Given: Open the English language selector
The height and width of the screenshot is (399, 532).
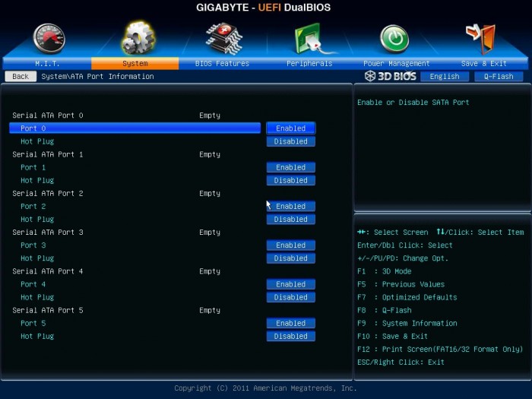Looking at the screenshot, I should tap(445, 76).
